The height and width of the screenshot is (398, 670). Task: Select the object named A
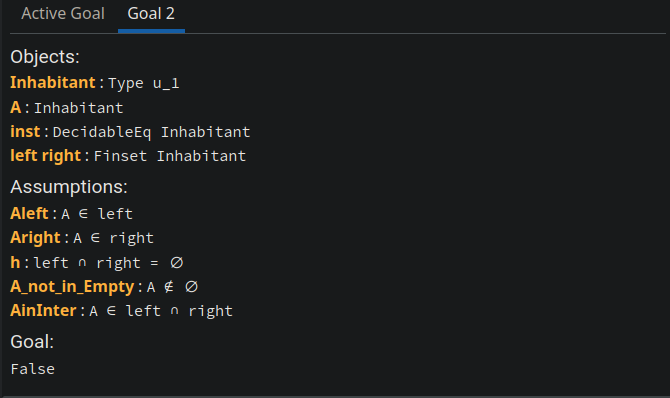point(15,107)
